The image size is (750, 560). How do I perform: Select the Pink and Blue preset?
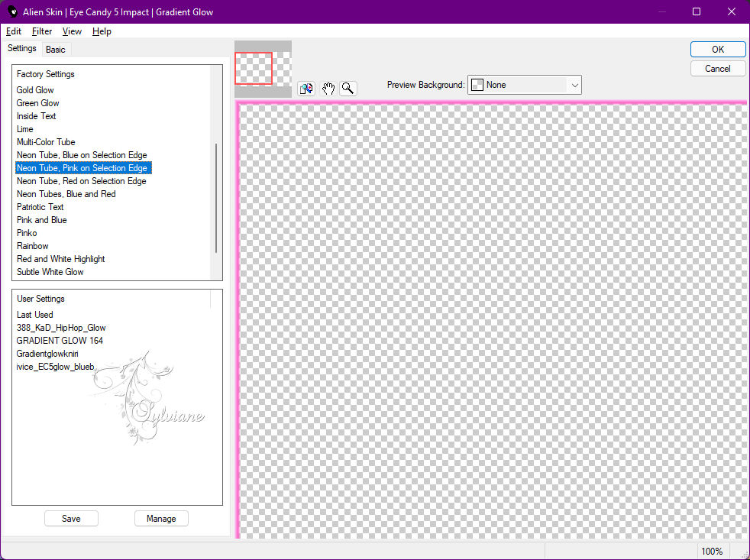(41, 219)
